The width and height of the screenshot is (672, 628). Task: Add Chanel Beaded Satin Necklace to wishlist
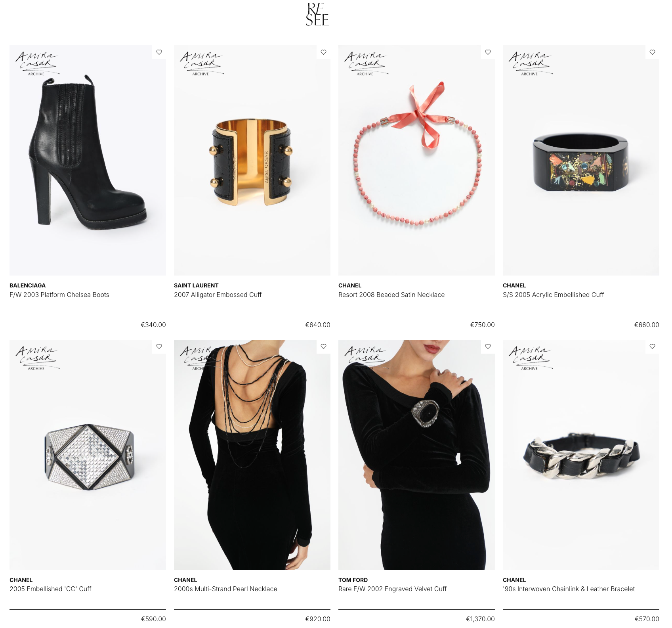[x=488, y=52]
